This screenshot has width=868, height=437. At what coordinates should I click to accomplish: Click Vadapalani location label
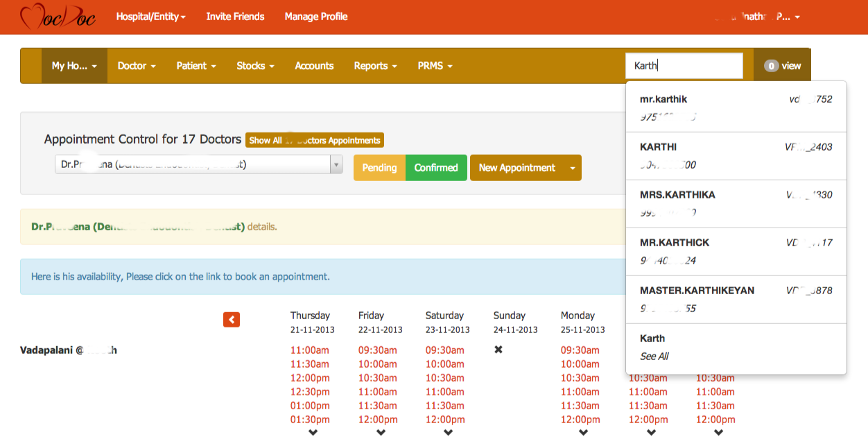pos(69,350)
